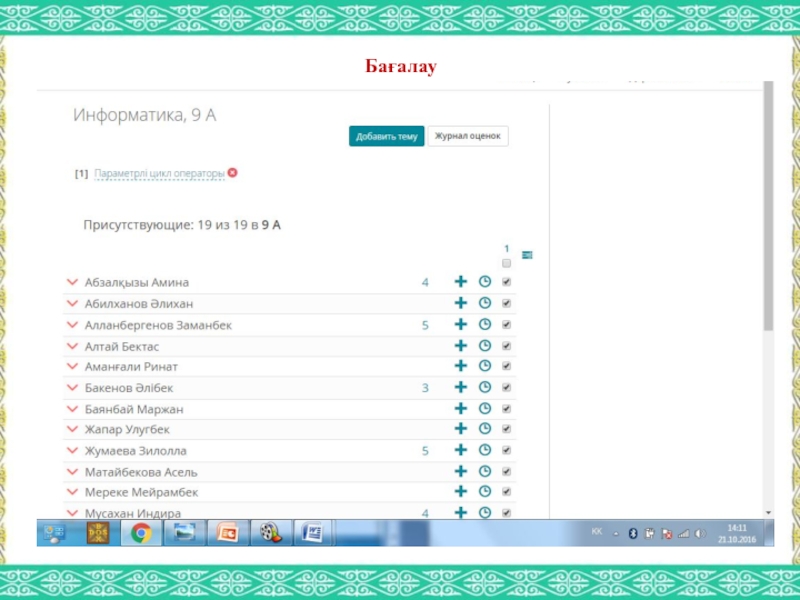Toggle the select-all checkbox under column 1
The image size is (800, 600).
point(506,263)
